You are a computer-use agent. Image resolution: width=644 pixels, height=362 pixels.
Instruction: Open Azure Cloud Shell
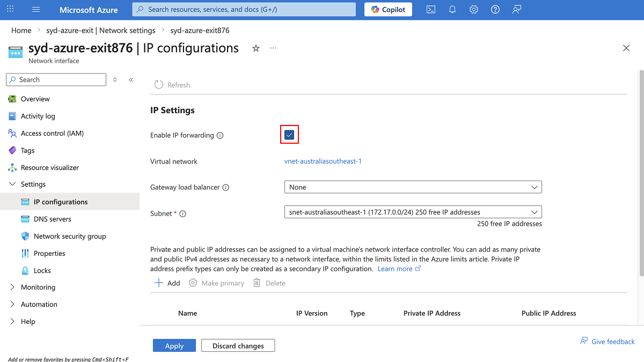pyautogui.click(x=430, y=9)
